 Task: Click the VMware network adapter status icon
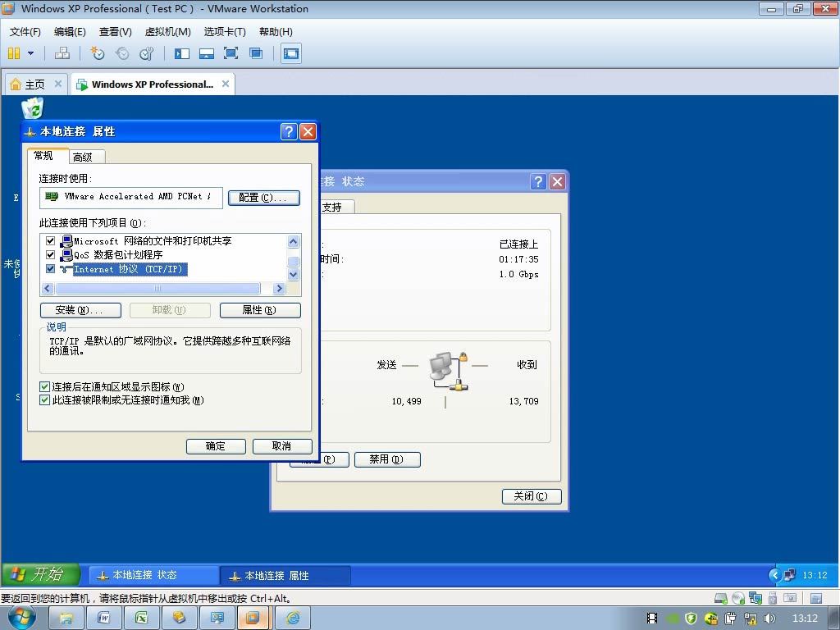756,598
